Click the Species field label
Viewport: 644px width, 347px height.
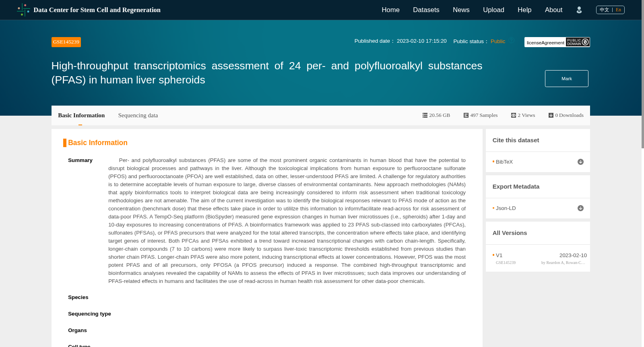click(x=78, y=297)
